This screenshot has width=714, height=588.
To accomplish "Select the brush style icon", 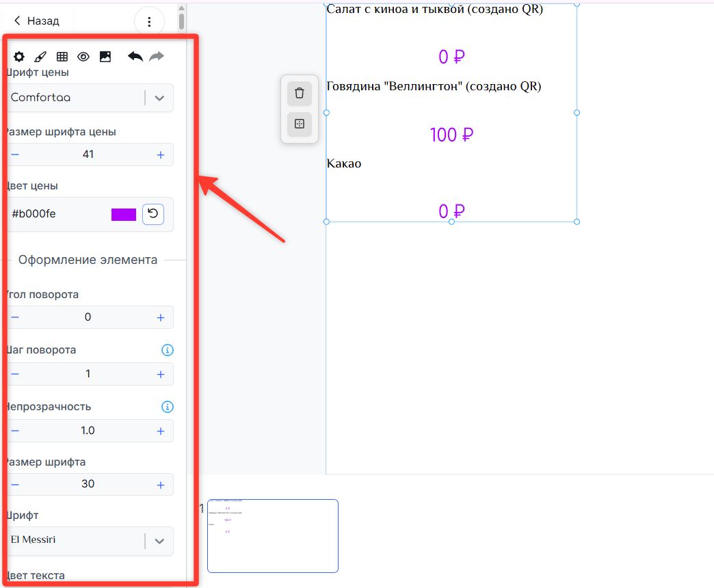I will [x=40, y=57].
